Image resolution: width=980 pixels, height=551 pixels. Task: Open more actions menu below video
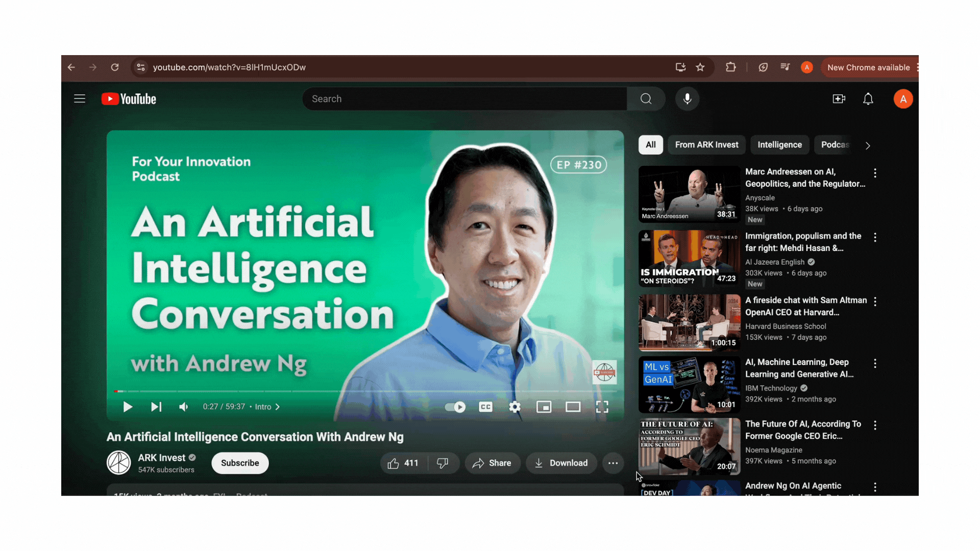point(613,463)
